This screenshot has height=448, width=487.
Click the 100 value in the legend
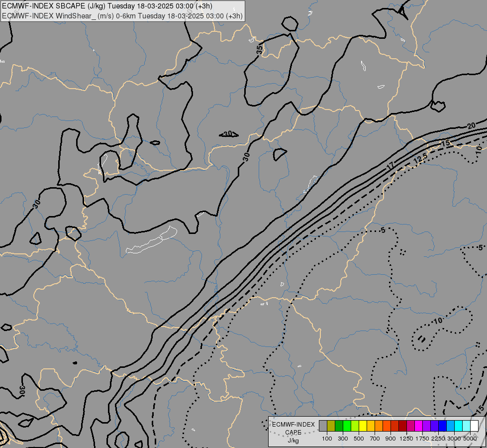(327, 439)
